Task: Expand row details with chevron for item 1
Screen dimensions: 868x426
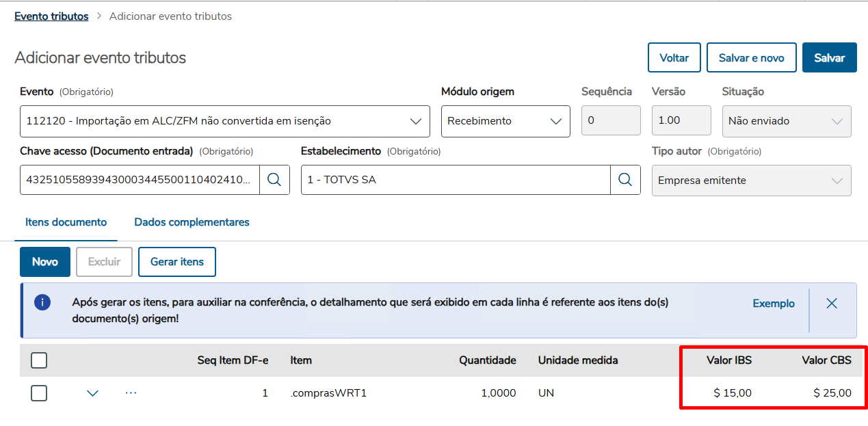Action: pyautogui.click(x=93, y=393)
